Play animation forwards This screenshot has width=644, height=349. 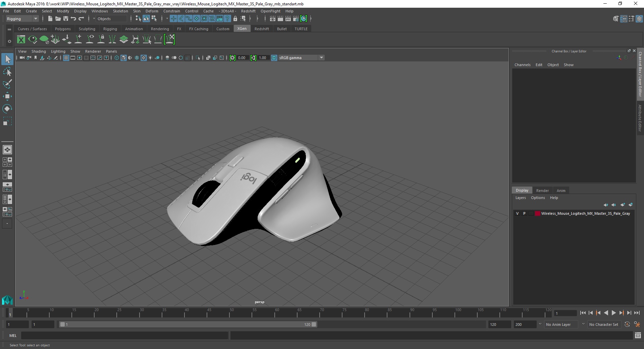click(613, 313)
